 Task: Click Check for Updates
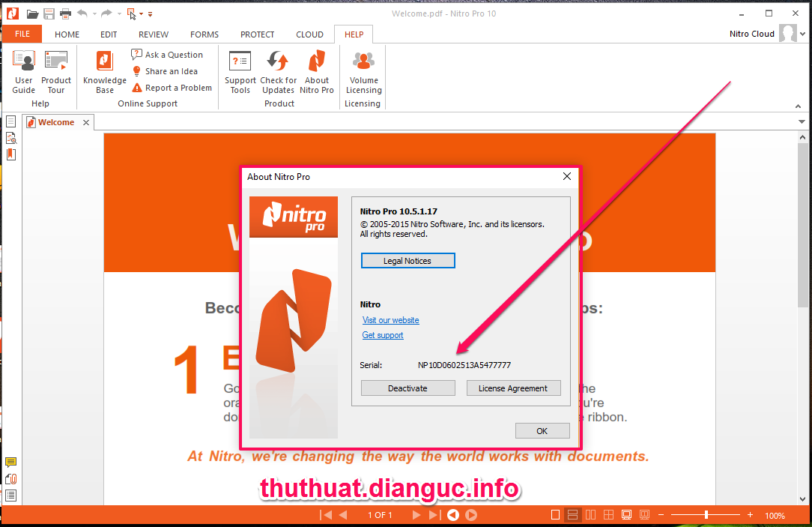(278, 72)
